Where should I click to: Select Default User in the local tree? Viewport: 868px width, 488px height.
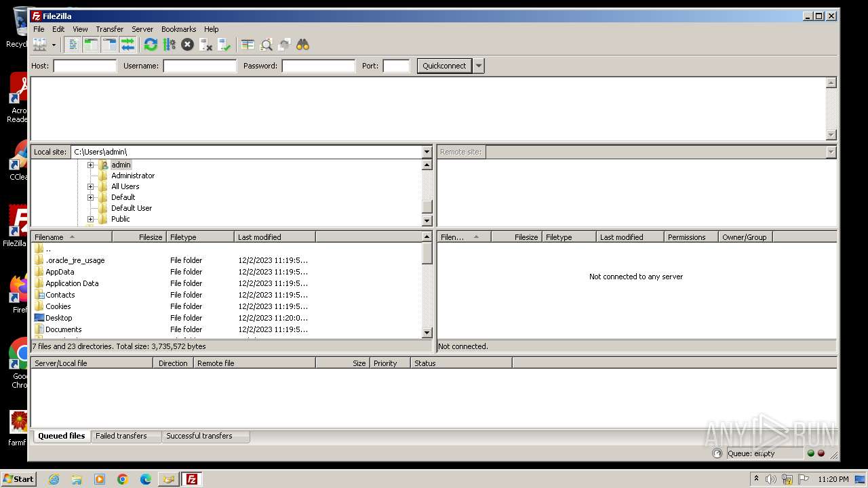tap(132, 208)
